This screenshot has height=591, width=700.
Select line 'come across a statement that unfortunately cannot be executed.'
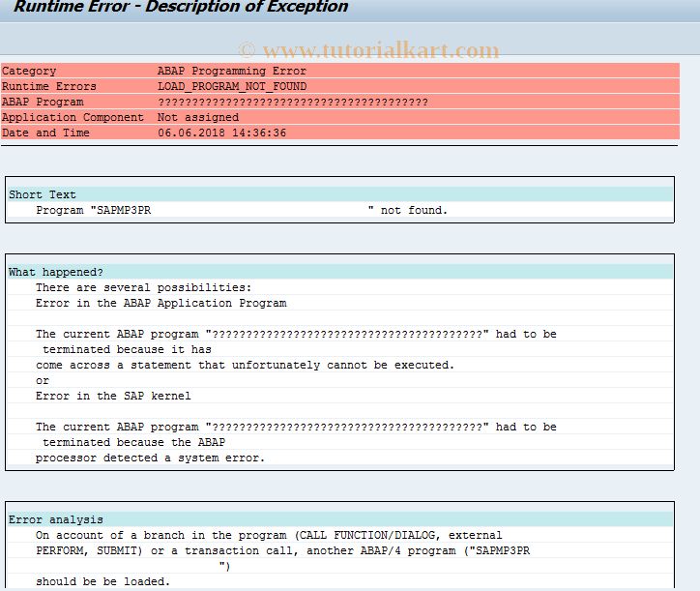click(x=245, y=365)
